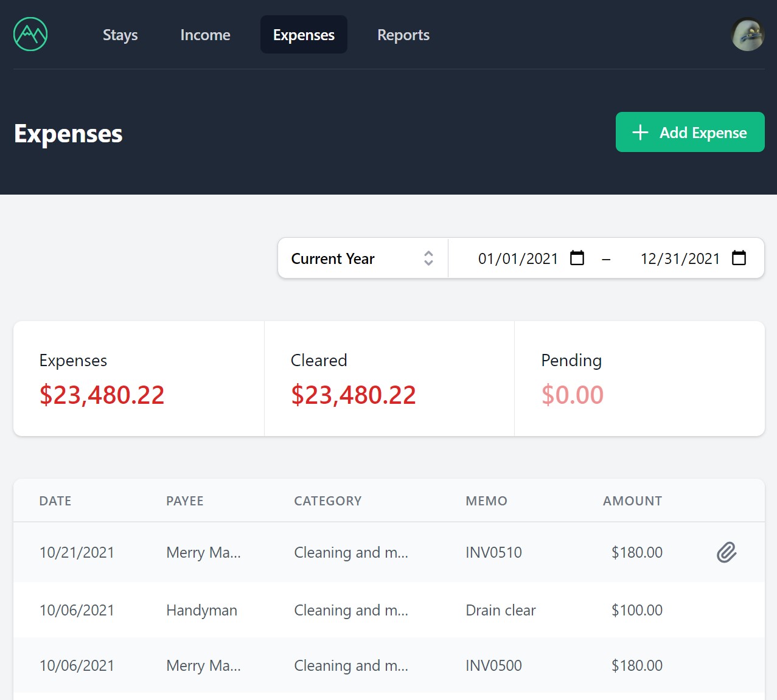Edit the 01/01/2021 start date field
The height and width of the screenshot is (700, 777).
(517, 258)
